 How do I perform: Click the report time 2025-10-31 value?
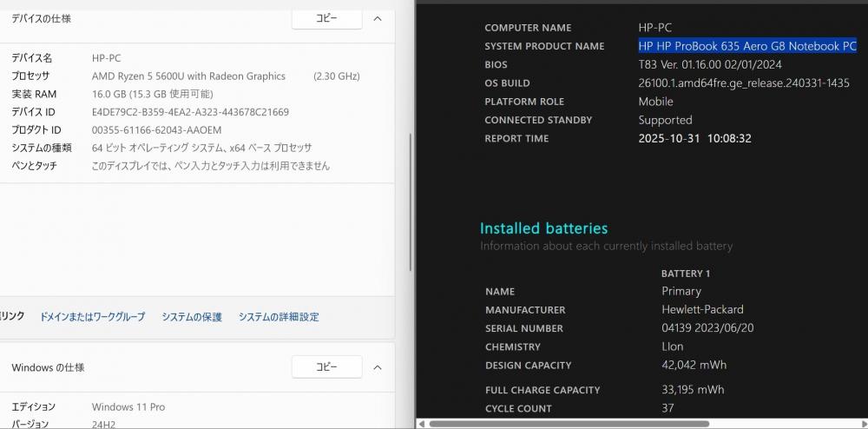click(694, 138)
